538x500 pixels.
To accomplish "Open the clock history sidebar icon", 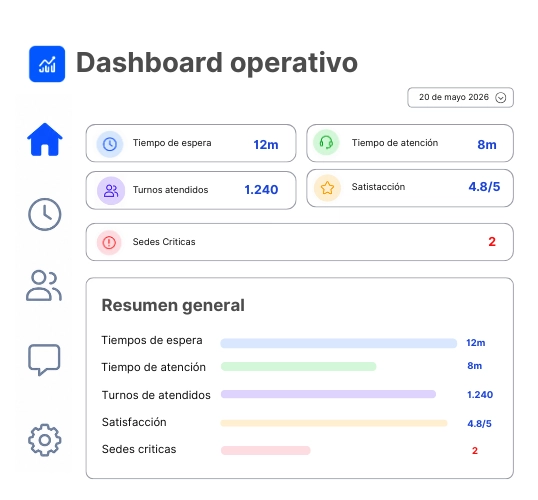I will tap(45, 214).
